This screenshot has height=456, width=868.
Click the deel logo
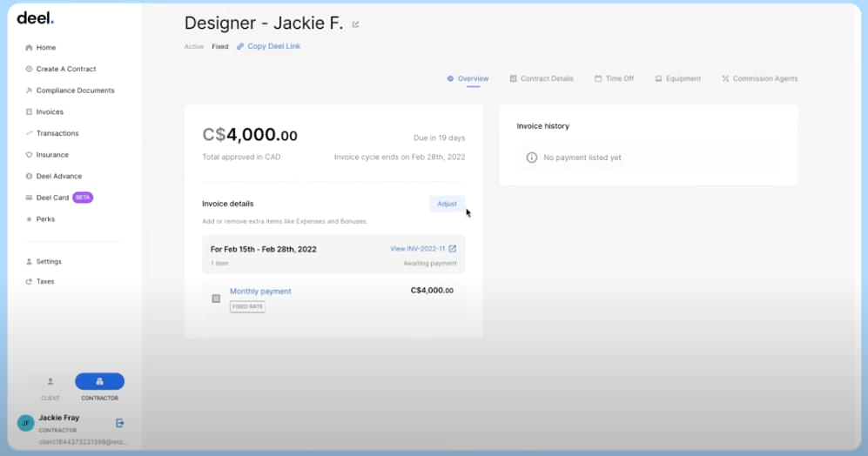pyautogui.click(x=36, y=18)
